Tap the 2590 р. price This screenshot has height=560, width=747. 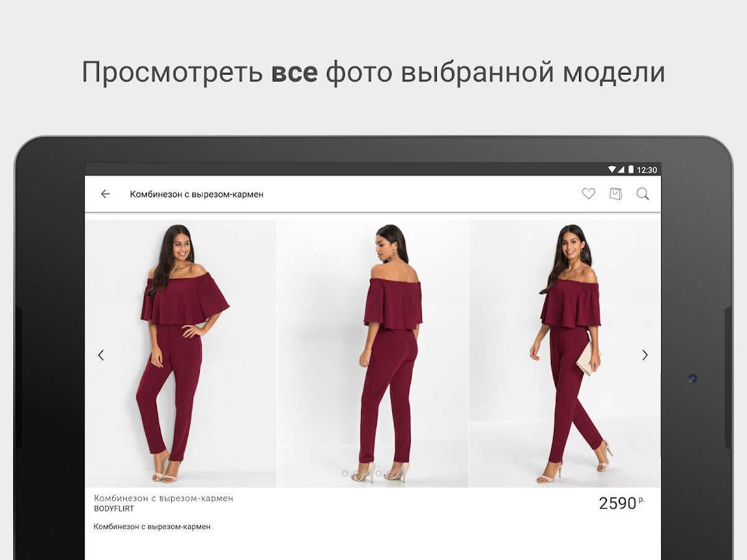621,503
